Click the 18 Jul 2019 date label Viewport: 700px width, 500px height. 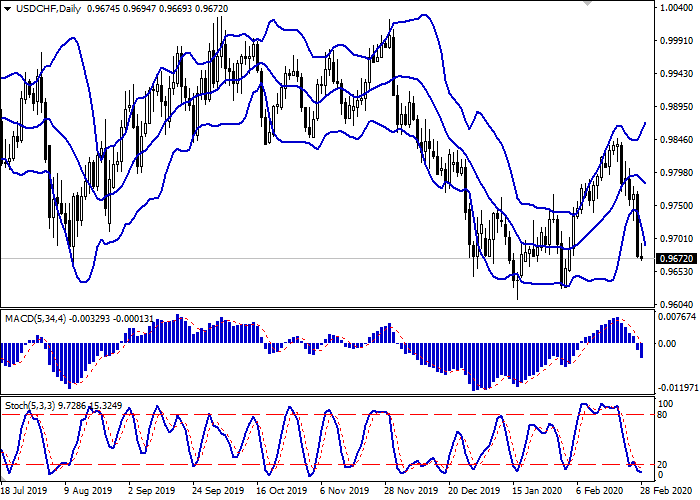point(22,492)
